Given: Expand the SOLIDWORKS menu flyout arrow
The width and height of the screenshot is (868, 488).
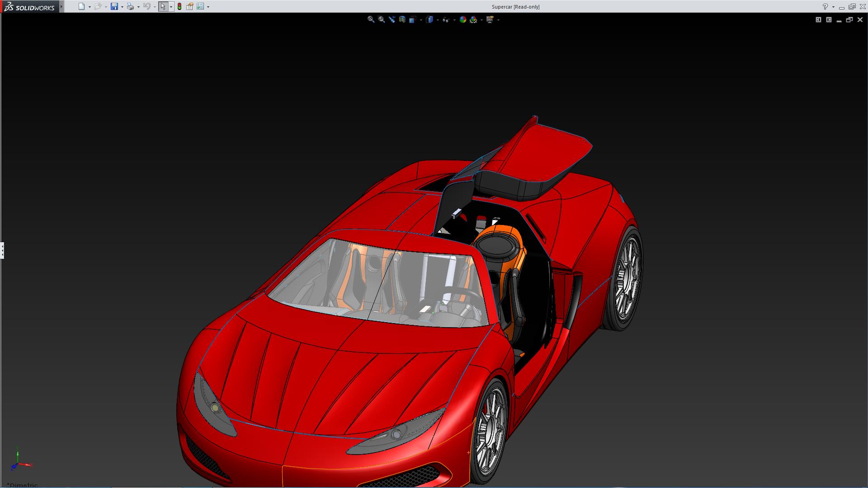Looking at the screenshot, I should 61,6.
